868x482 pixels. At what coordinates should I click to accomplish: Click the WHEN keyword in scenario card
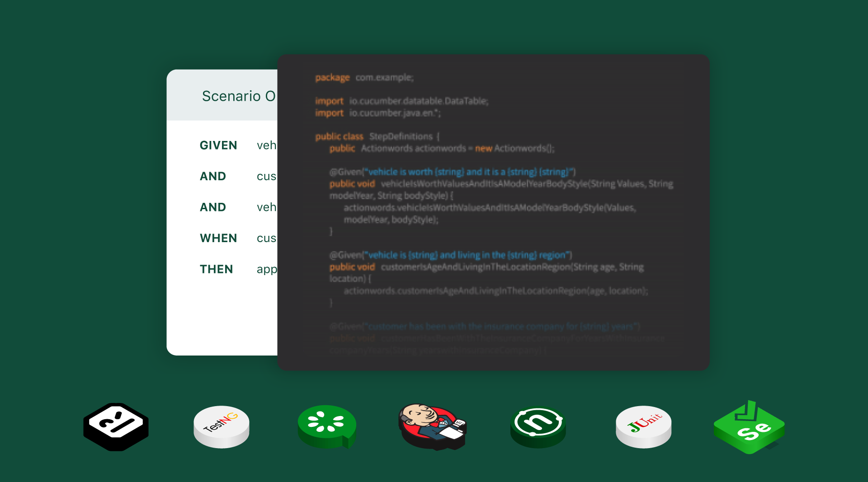click(218, 238)
